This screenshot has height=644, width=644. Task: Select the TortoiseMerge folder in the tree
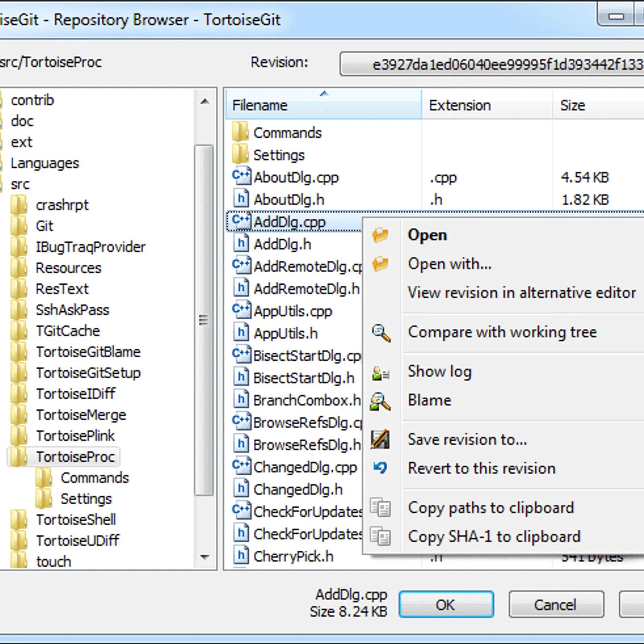pos(81,415)
